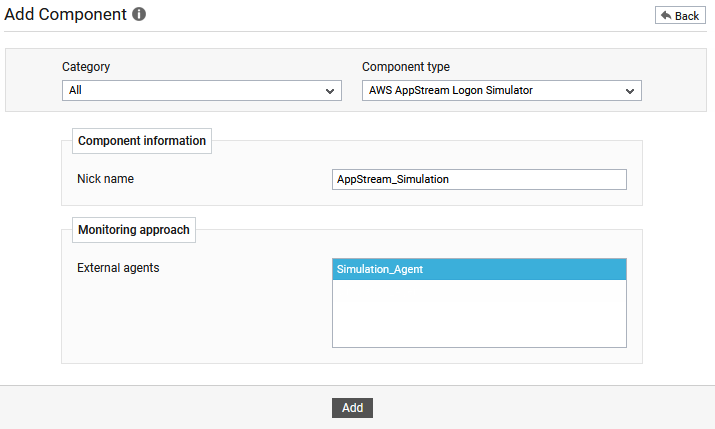Click the Category label
This screenshot has height=429, width=715.
point(86,67)
